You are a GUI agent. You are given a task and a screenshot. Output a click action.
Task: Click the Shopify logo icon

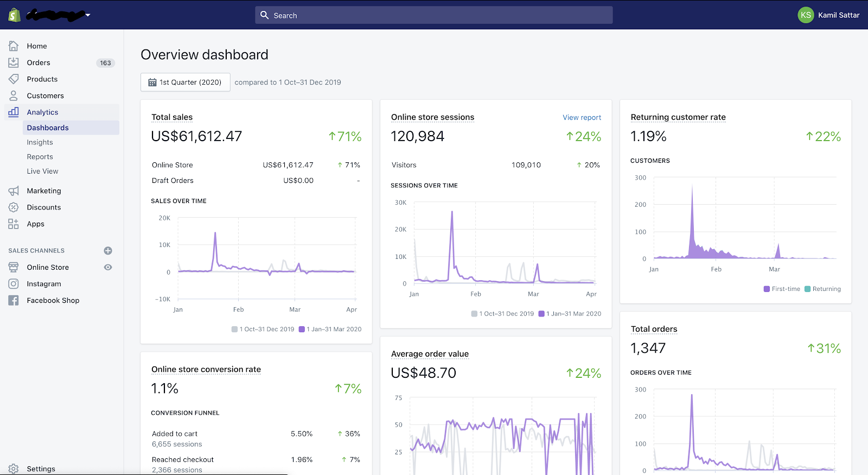pos(14,15)
